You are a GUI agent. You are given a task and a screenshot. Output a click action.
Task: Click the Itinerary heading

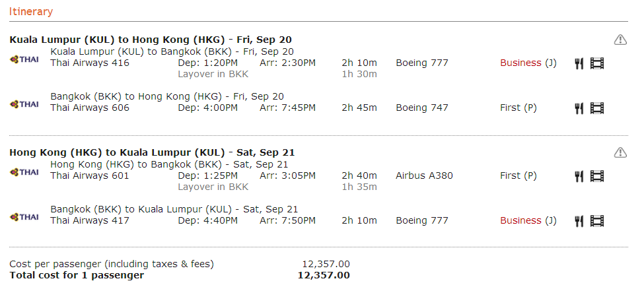tap(31, 11)
